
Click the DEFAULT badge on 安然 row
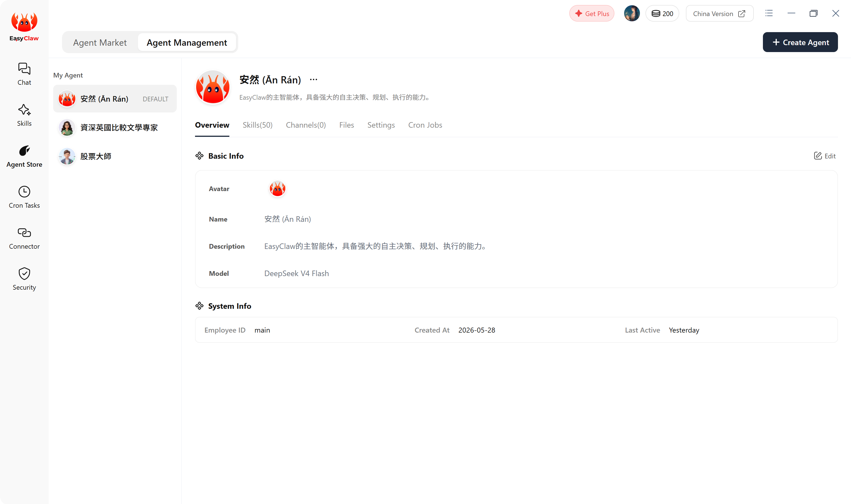click(155, 99)
